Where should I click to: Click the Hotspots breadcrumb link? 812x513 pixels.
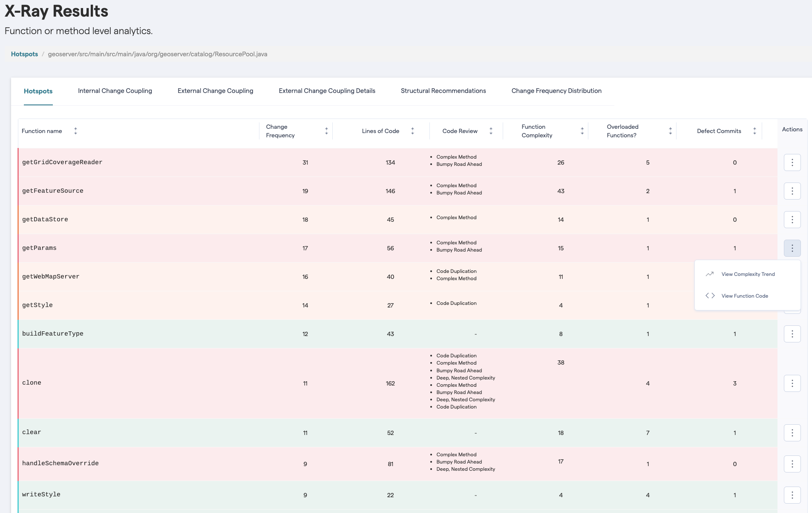pyautogui.click(x=24, y=54)
